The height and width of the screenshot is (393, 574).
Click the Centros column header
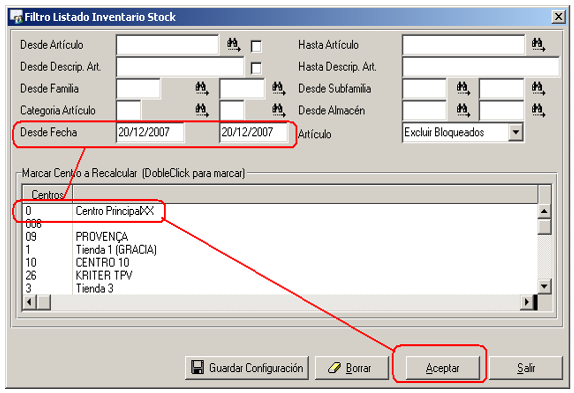coord(48,194)
